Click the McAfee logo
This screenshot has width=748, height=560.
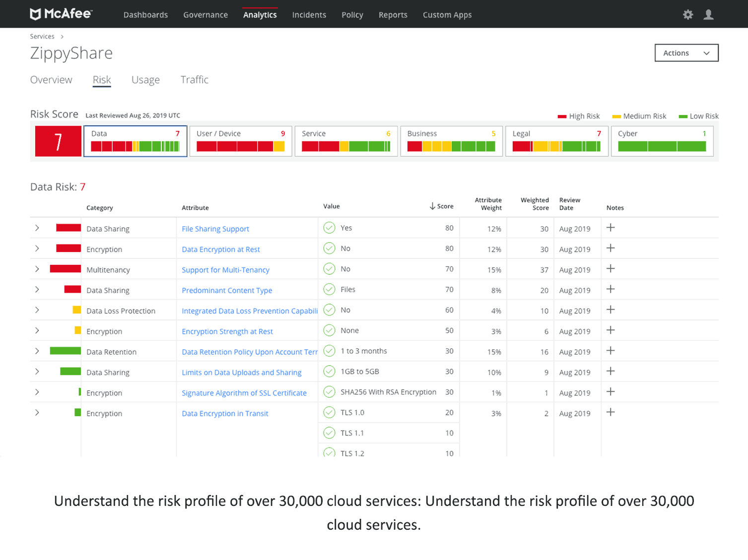61,14
